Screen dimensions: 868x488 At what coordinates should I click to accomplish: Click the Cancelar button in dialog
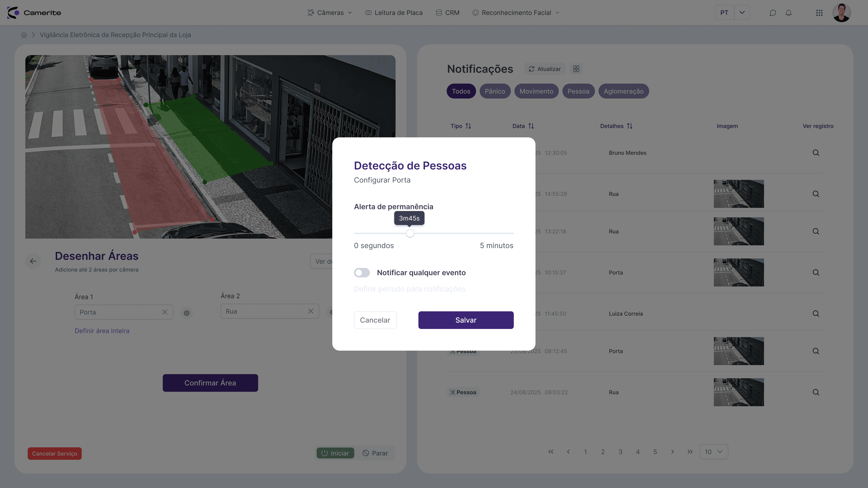click(x=375, y=320)
